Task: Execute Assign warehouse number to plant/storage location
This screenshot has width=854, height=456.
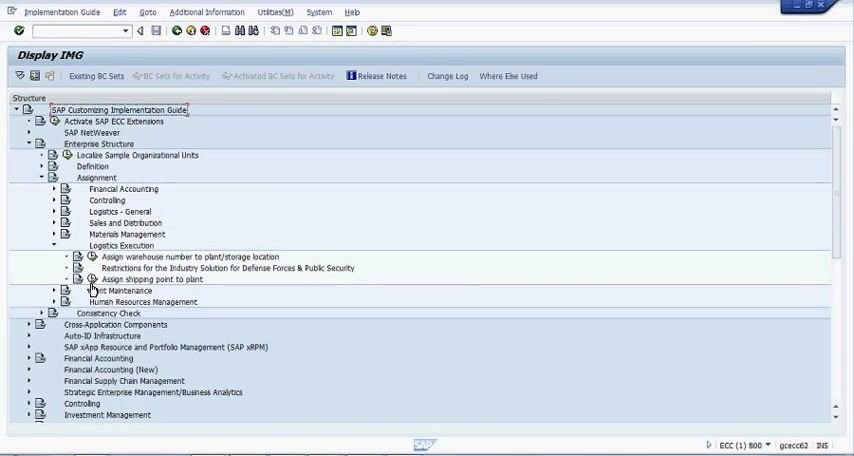Action: 92,256
